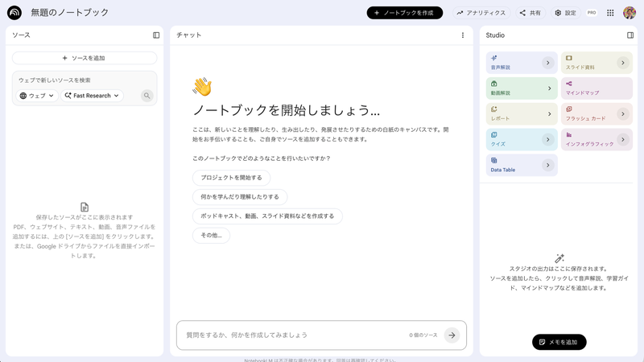Choose ポッドキャスト、動画、スライド資料などを作成する suggestion
This screenshot has height=362, width=644.
pyautogui.click(x=267, y=216)
